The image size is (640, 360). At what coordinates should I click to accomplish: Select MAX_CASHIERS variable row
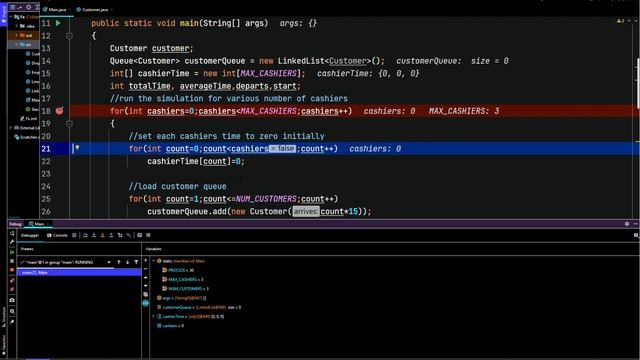(x=182, y=280)
